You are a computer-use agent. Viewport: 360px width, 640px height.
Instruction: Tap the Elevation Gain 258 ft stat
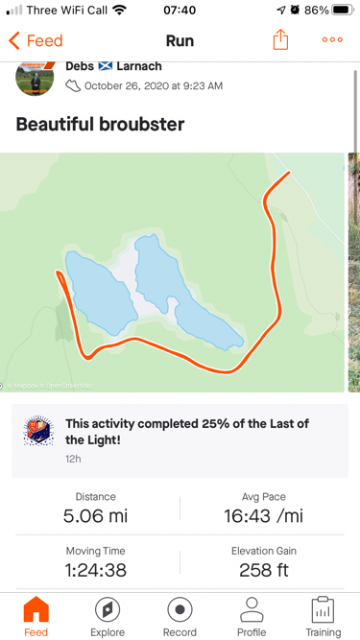coord(264,563)
